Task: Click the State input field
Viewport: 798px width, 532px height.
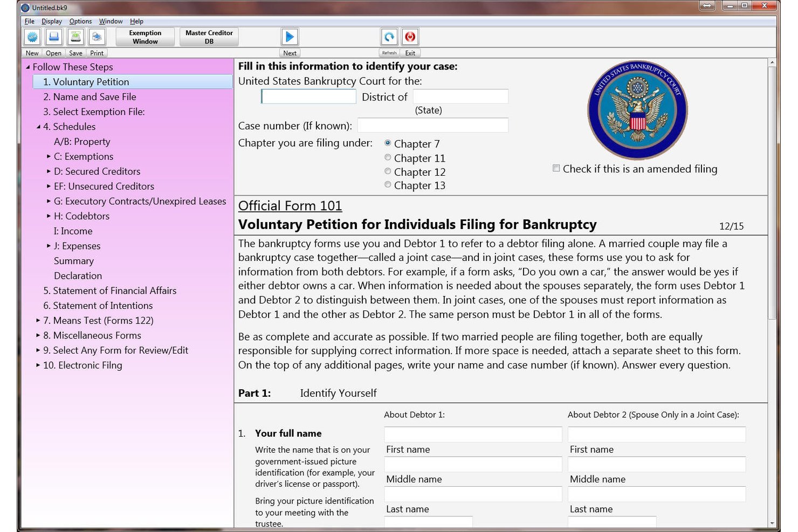Action: pyautogui.click(x=460, y=96)
